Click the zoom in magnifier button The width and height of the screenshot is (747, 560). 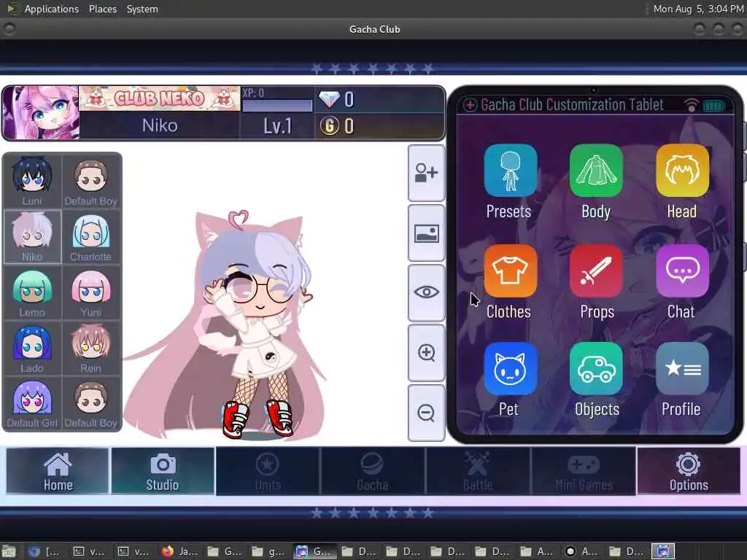pos(426,353)
